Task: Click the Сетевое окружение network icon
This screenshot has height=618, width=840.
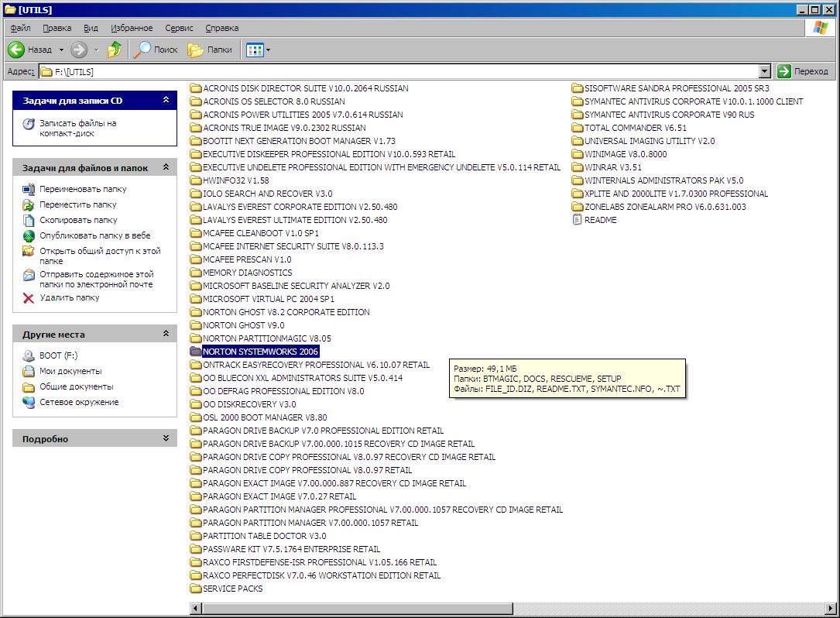Action: pos(29,402)
